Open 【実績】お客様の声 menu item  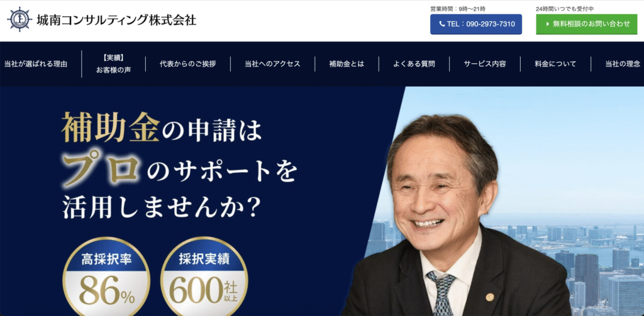click(114, 64)
